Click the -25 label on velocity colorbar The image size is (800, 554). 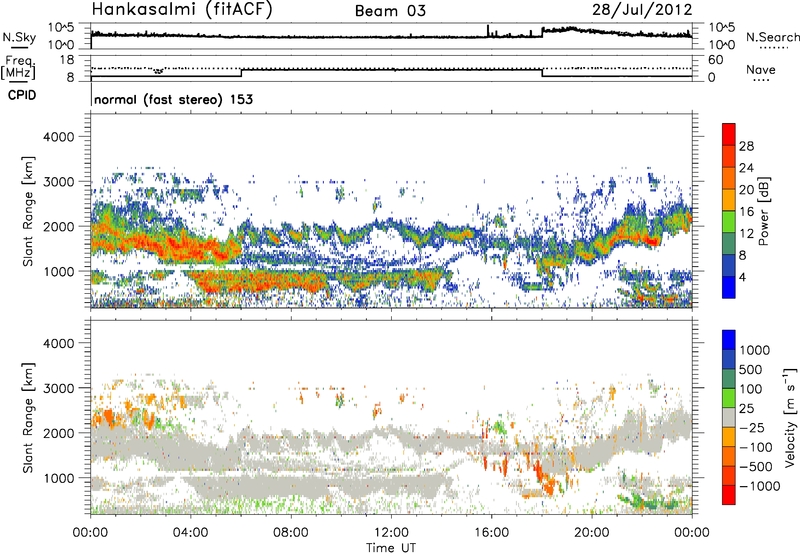(x=753, y=428)
